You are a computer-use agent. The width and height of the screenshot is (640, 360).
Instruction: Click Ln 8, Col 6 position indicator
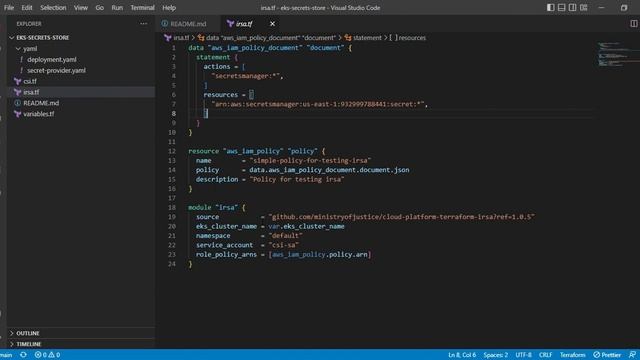[x=462, y=355]
